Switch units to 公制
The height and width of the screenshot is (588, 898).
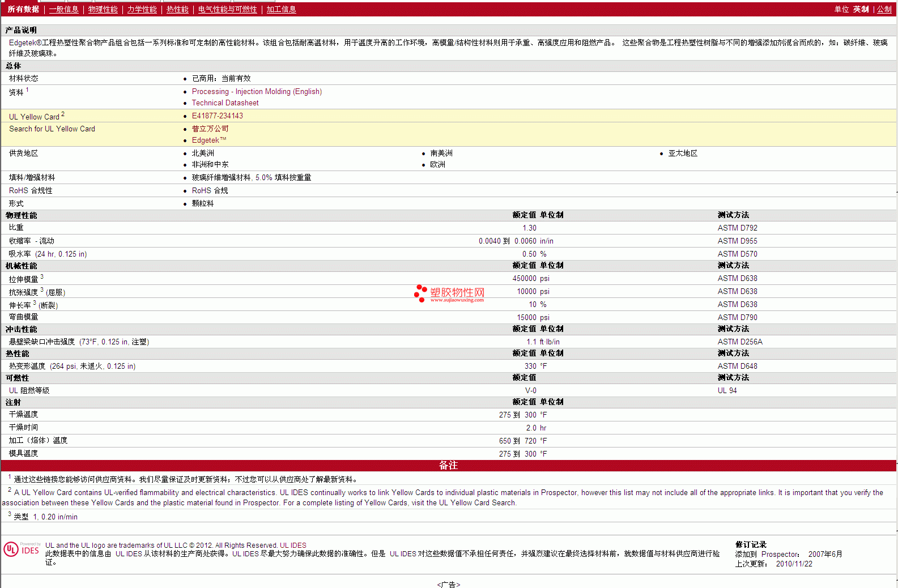tap(884, 9)
